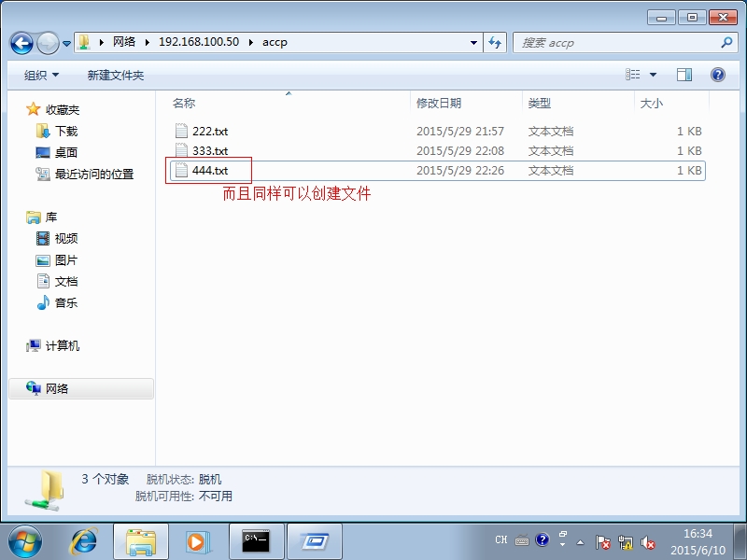Screen dimensions: 747x560
Task: Click 1 KB size in the 333.txt row
Action: pyautogui.click(x=689, y=150)
